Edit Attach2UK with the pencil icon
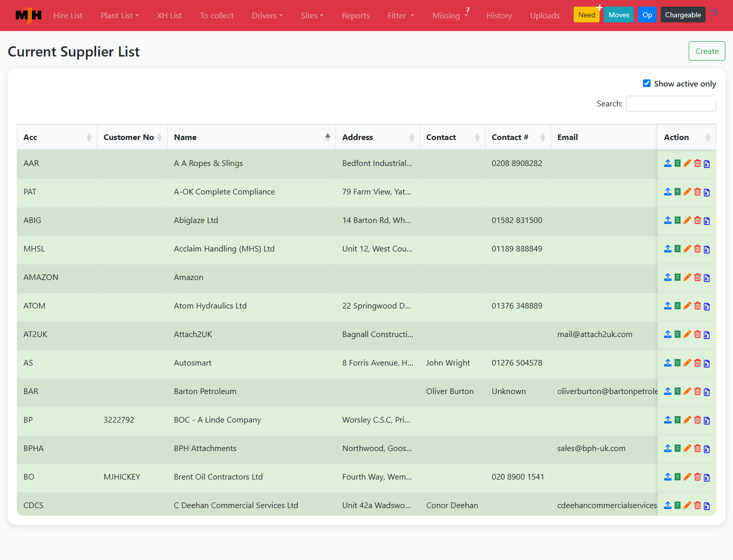733x560 pixels. coord(688,334)
